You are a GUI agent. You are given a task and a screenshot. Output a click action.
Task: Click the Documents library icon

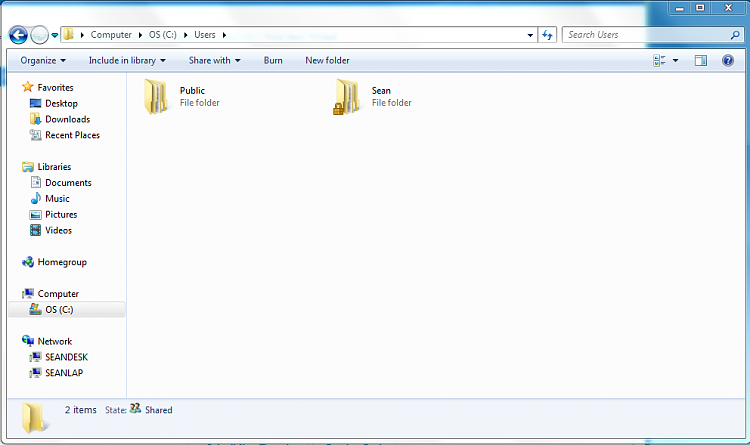point(35,182)
